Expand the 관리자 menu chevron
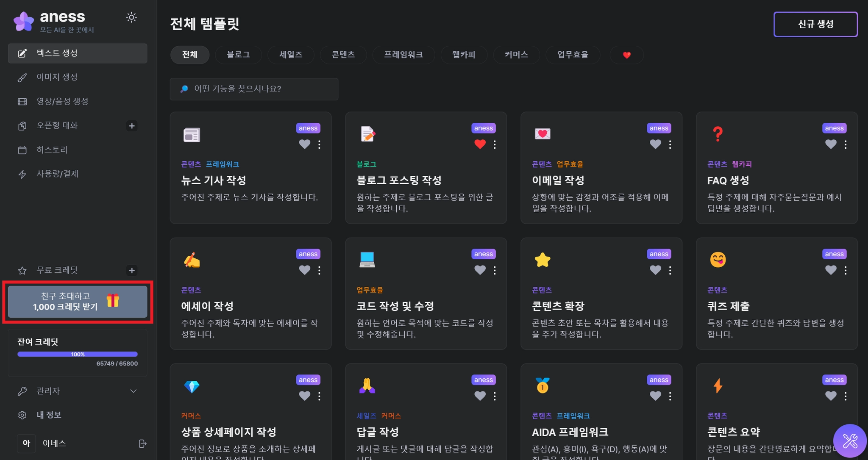Screen dimensions: 868x460 point(133,391)
